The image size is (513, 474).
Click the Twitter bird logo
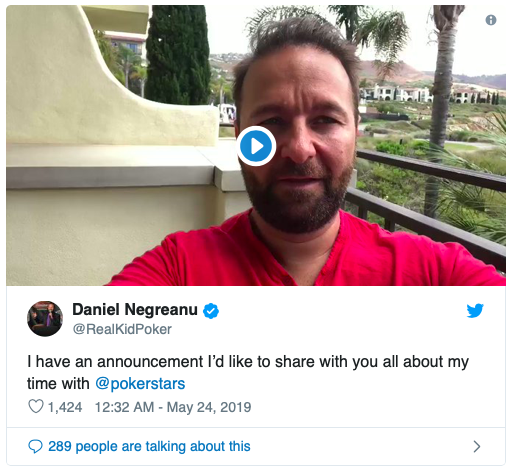coord(475,311)
